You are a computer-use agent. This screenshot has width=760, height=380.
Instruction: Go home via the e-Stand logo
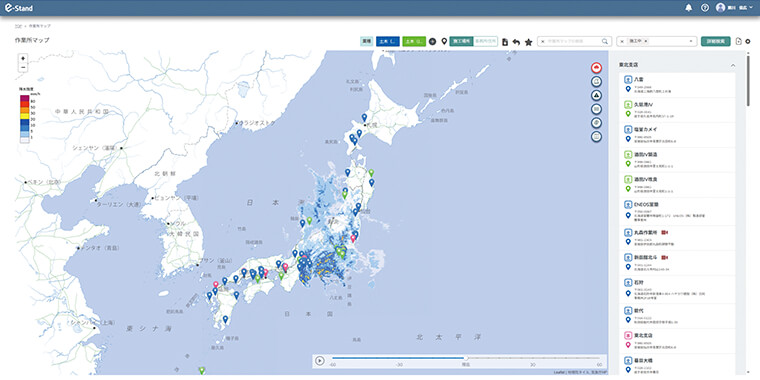18,8
